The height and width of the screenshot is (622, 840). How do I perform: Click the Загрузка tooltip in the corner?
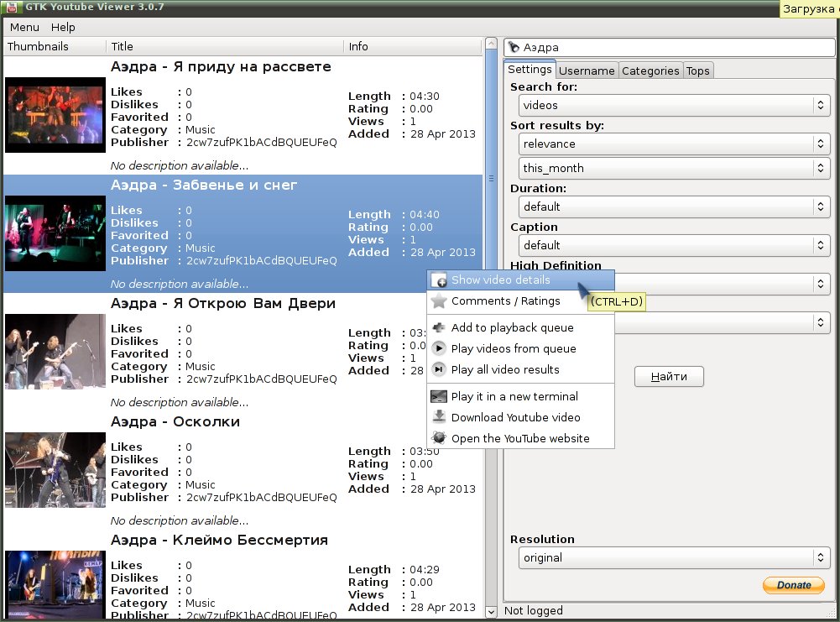point(810,9)
